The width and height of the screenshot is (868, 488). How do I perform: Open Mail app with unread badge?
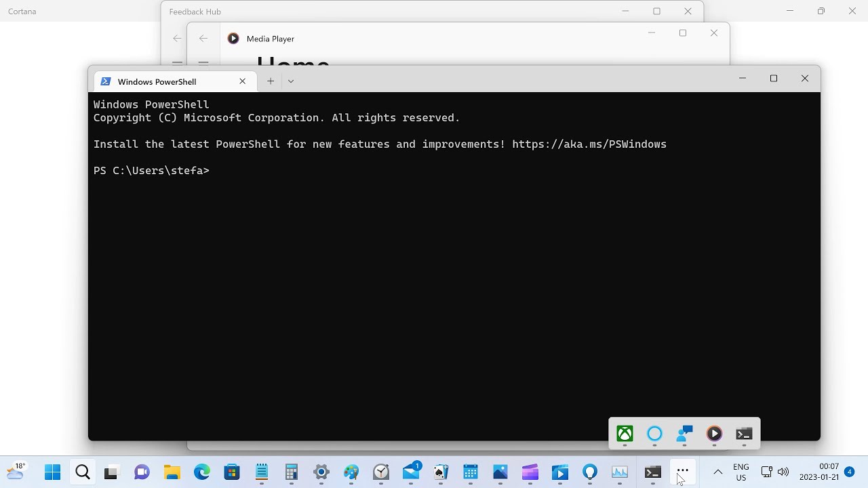click(x=411, y=472)
